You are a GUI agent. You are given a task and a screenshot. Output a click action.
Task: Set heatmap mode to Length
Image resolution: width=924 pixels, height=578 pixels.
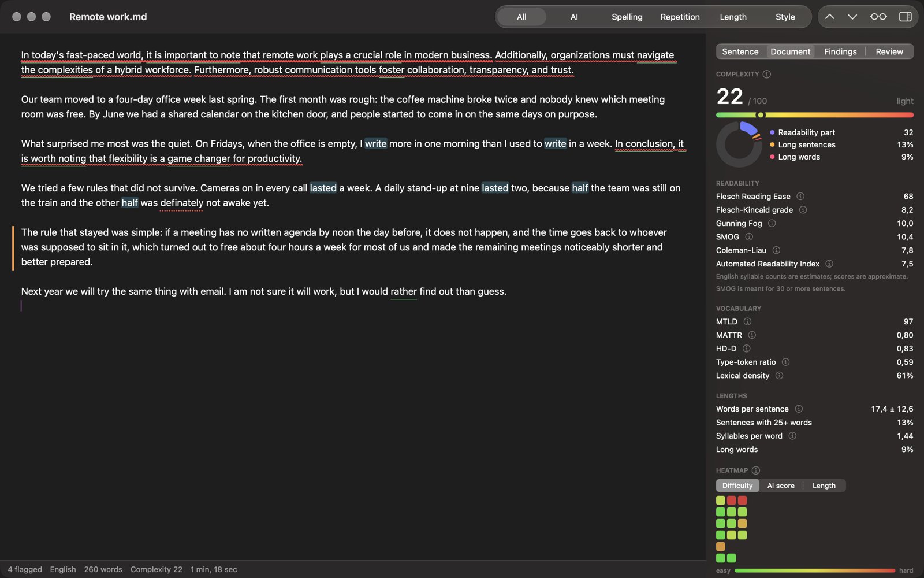click(824, 486)
